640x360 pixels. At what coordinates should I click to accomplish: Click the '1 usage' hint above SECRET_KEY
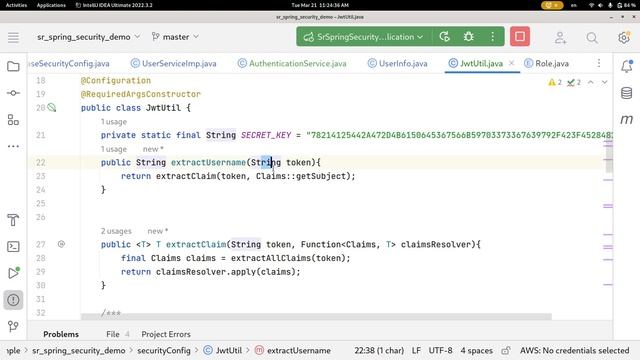(x=113, y=122)
